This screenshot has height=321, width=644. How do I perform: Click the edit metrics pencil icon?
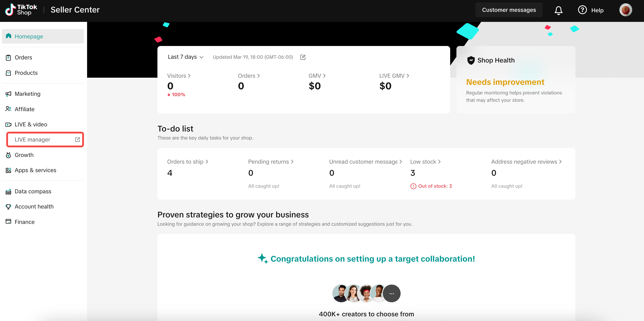pyautogui.click(x=303, y=57)
